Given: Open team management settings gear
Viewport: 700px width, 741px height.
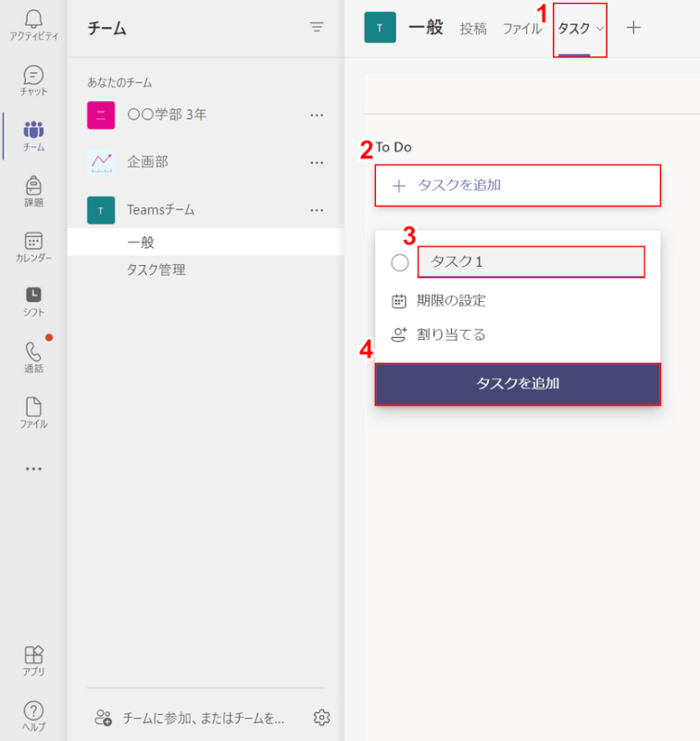Looking at the screenshot, I should click(x=321, y=717).
